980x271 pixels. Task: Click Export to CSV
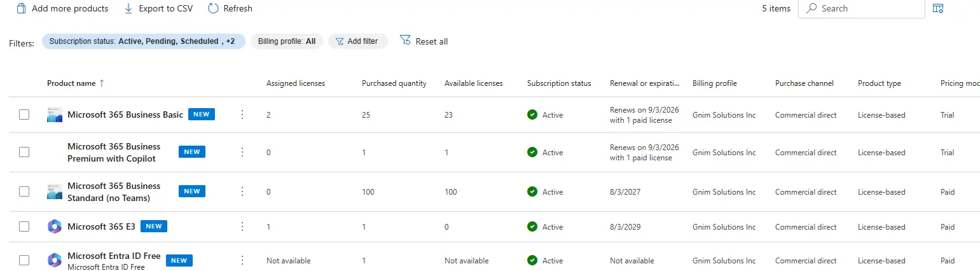158,8
